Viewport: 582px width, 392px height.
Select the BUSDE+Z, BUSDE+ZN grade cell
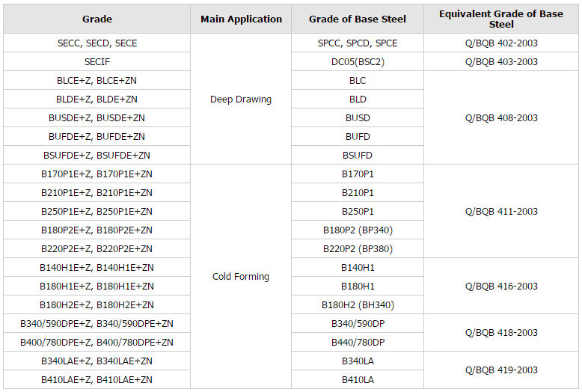pos(97,117)
